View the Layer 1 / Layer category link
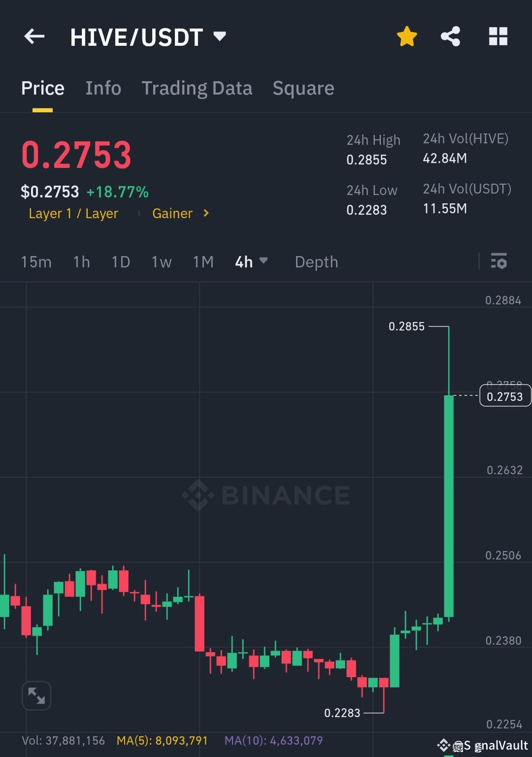 (73, 213)
